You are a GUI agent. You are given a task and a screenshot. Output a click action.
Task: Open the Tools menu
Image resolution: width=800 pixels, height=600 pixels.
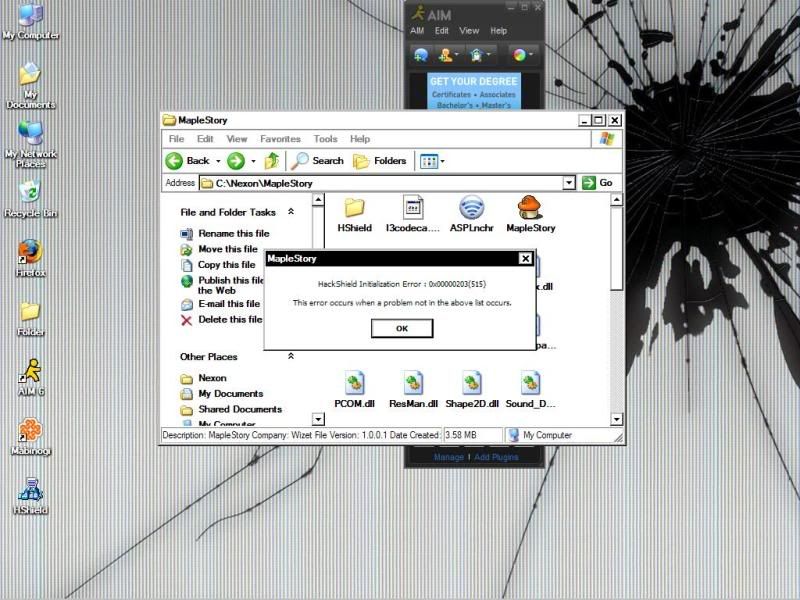pyautogui.click(x=326, y=139)
